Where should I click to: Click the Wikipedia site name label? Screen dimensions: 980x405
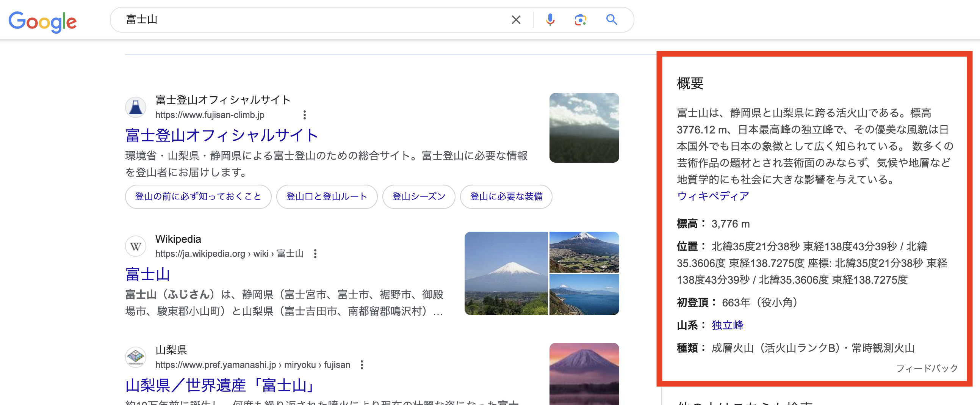click(178, 239)
